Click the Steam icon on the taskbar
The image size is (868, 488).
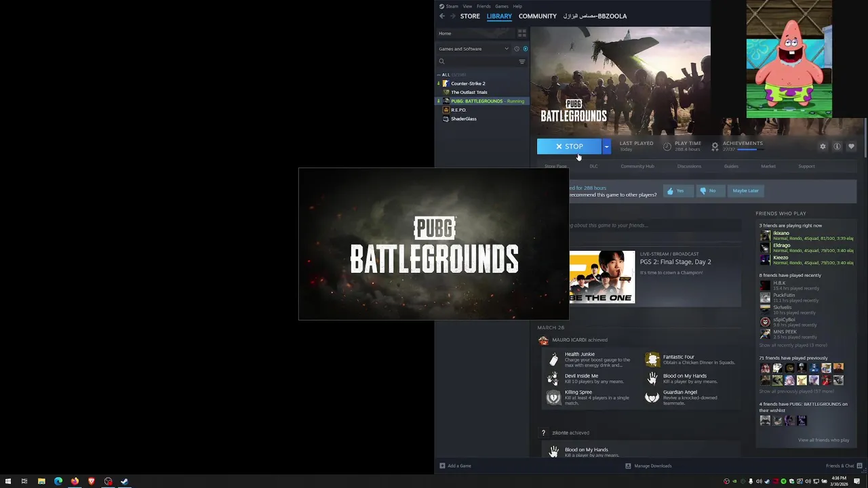point(124,481)
